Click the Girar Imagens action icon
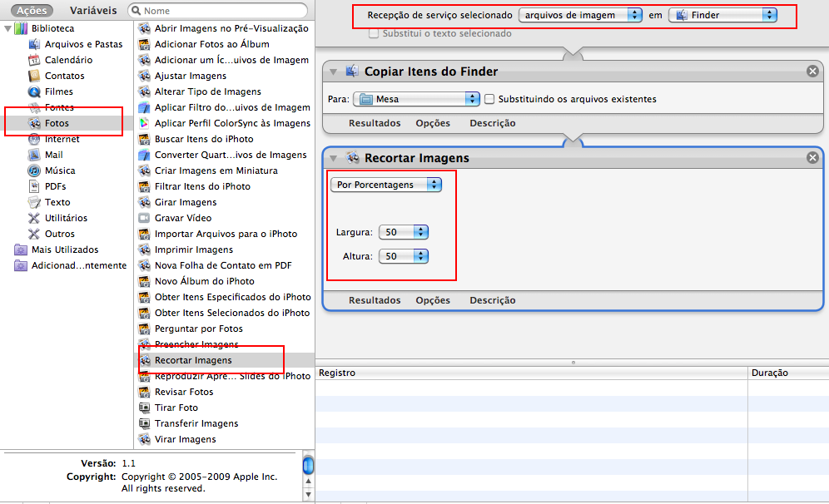 pos(144,202)
